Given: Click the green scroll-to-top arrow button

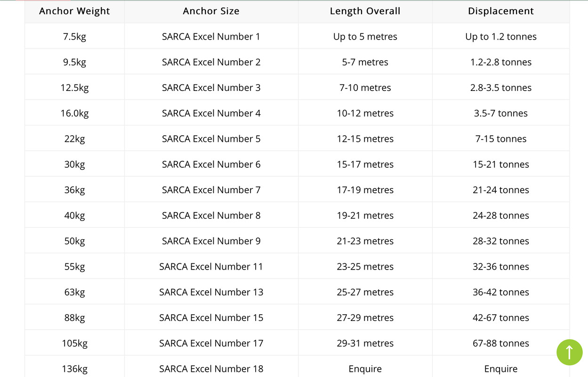Looking at the screenshot, I should [569, 352].
